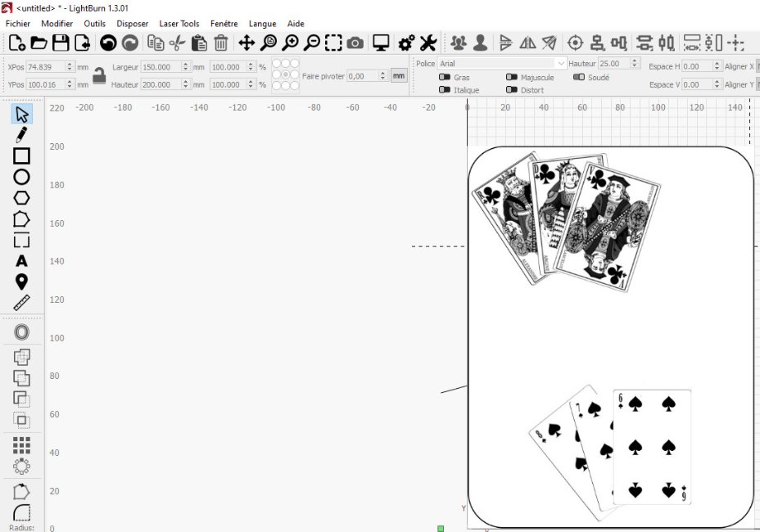Delete selection with the trash icon
Screen dimensions: 760x532
pyautogui.click(x=221, y=43)
